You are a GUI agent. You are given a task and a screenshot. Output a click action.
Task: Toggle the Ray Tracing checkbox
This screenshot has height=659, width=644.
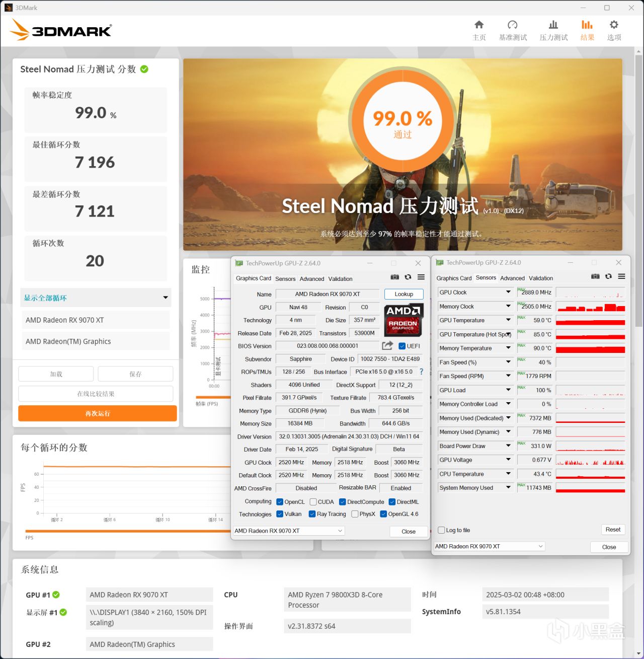312,514
